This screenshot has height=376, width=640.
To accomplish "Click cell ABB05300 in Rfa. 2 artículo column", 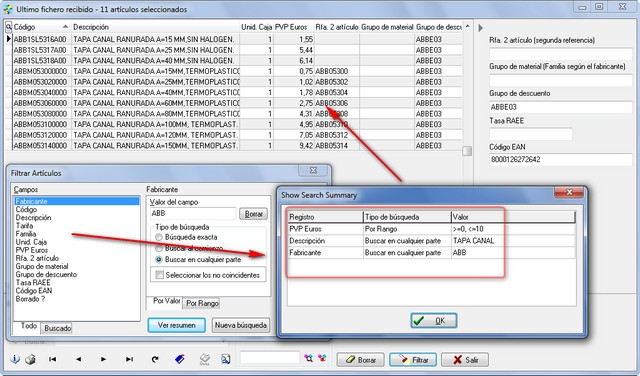I will pos(336,71).
